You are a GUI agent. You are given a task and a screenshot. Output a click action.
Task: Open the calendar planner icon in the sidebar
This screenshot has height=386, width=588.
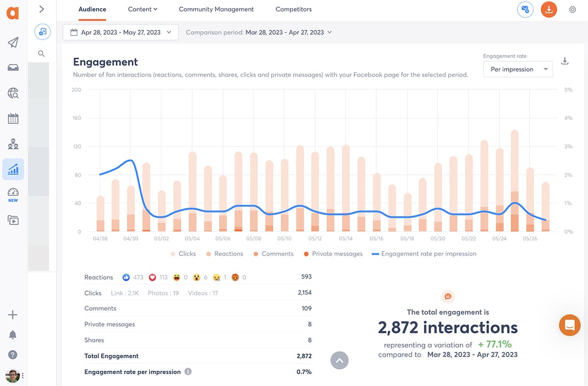pos(13,118)
